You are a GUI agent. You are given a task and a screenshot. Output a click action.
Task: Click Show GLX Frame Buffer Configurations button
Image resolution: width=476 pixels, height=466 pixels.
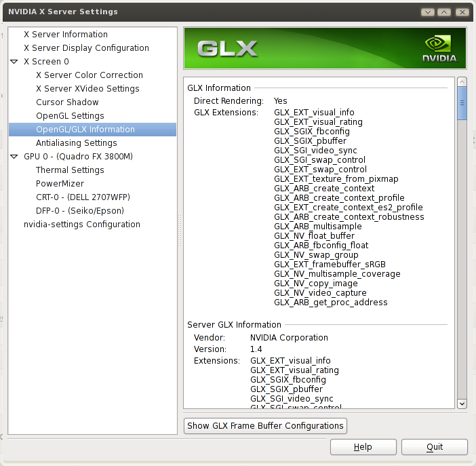[x=265, y=426]
